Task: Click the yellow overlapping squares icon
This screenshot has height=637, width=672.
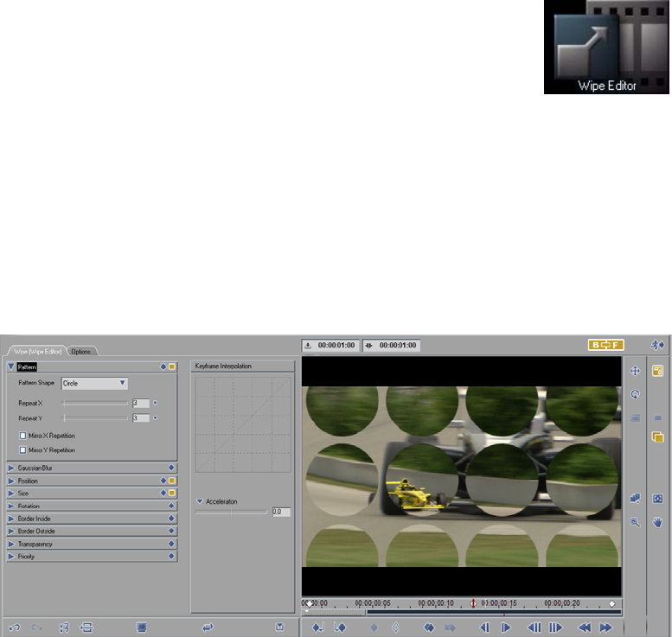Action: tap(657, 437)
